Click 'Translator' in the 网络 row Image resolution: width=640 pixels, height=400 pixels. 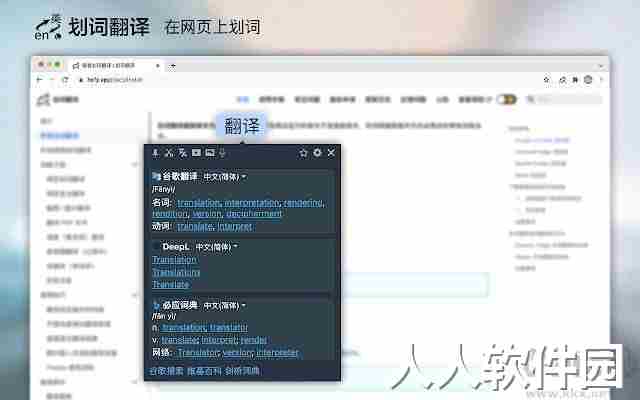[x=198, y=353]
